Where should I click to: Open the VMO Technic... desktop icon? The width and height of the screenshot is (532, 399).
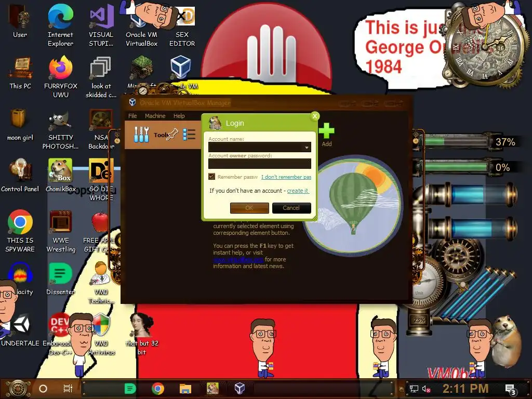coord(101,282)
